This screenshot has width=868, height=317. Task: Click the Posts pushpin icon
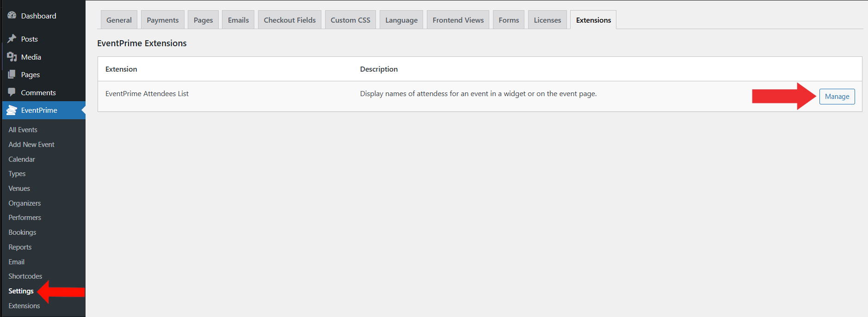12,39
